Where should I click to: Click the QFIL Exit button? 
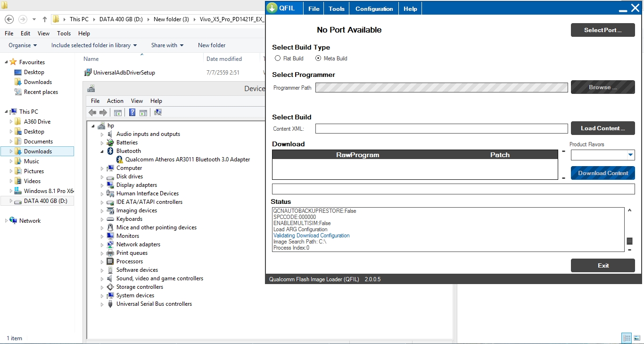[603, 266]
